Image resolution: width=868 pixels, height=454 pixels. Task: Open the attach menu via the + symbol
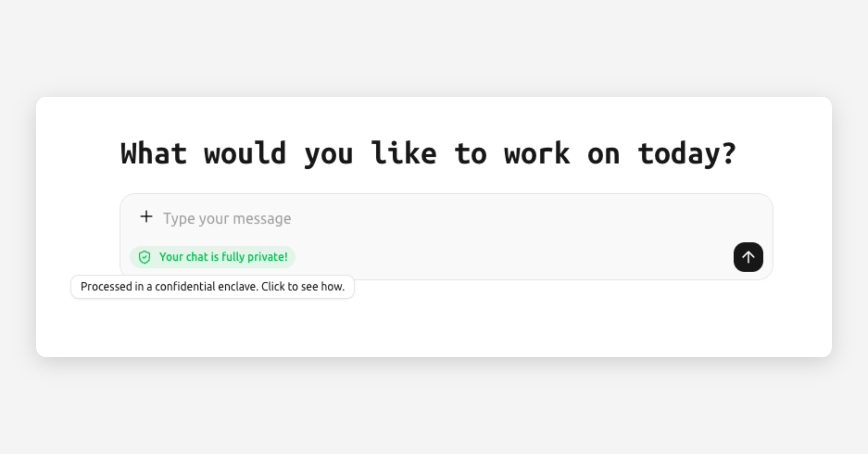click(146, 217)
